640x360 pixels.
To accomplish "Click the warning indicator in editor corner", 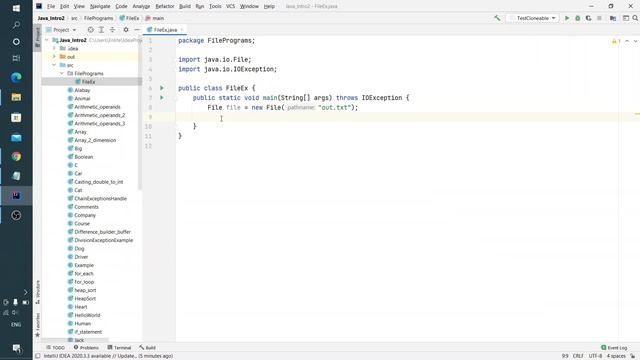I will pos(616,41).
